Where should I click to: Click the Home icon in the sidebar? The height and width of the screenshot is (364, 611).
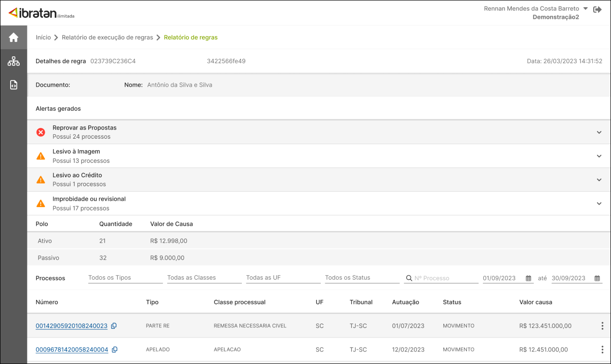click(x=13, y=37)
